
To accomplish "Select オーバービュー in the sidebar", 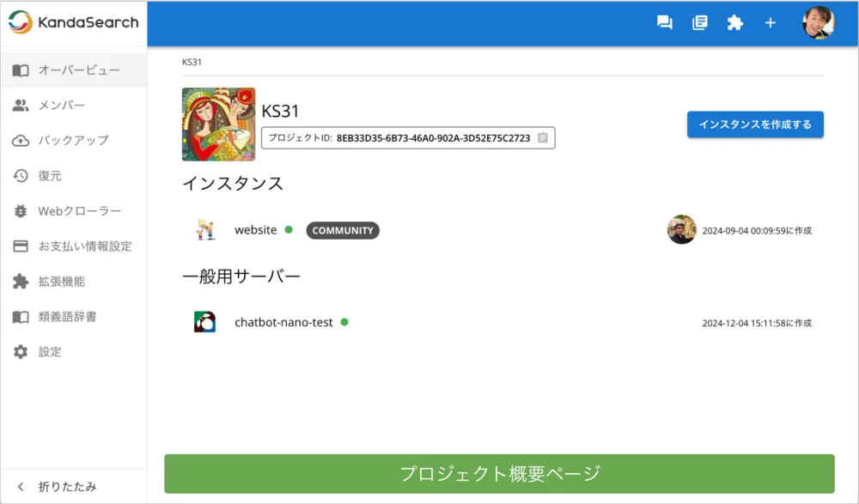I will tap(73, 70).
